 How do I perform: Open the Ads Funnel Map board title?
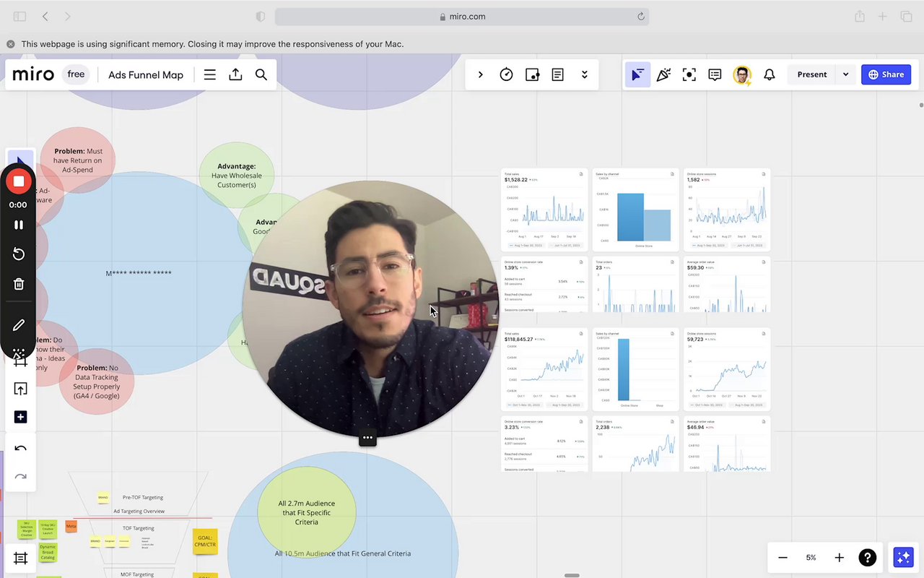coord(146,74)
